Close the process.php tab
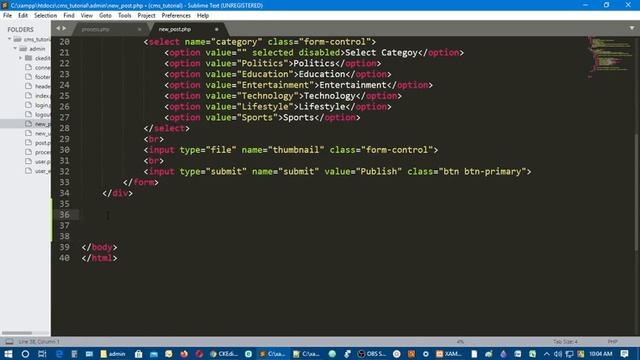This screenshot has width=640, height=360. (140, 29)
